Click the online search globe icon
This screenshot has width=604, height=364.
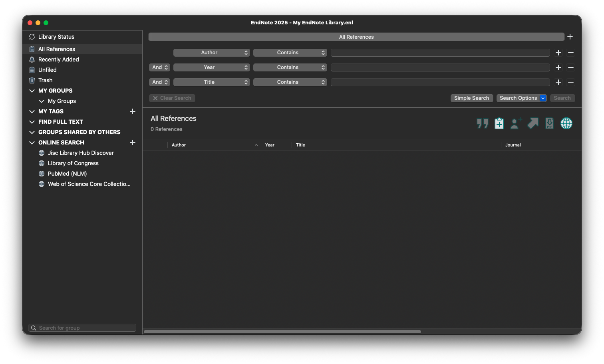point(566,123)
